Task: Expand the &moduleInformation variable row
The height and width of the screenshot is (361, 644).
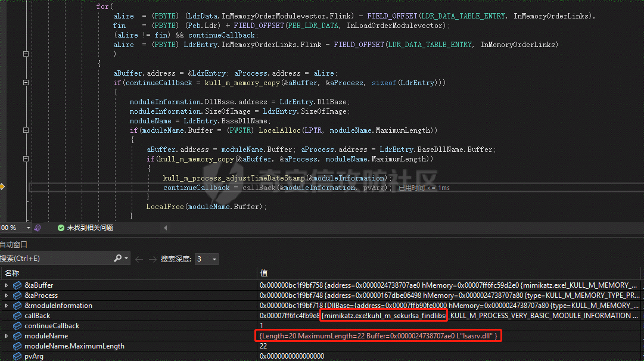Action: (x=6, y=306)
